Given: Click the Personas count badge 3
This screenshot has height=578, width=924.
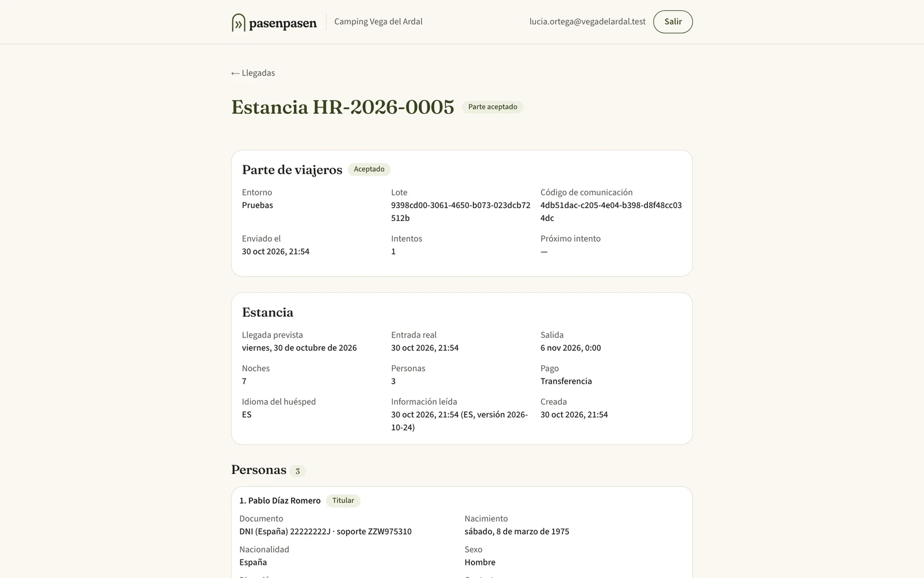Looking at the screenshot, I should (297, 471).
